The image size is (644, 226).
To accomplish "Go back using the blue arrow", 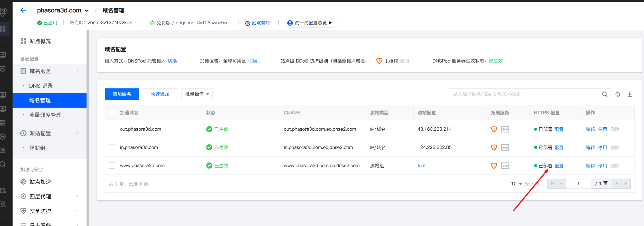I will coord(23,10).
